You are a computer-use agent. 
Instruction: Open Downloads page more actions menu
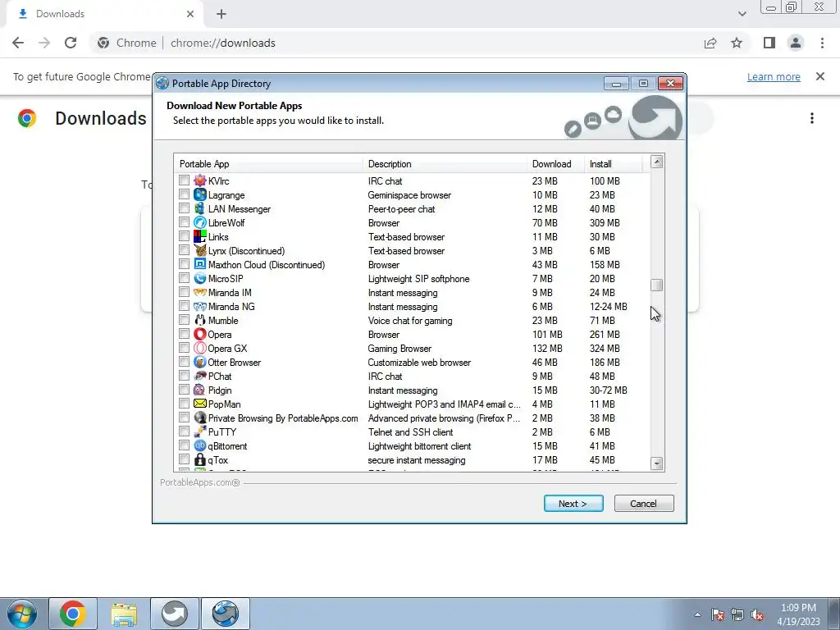(812, 118)
